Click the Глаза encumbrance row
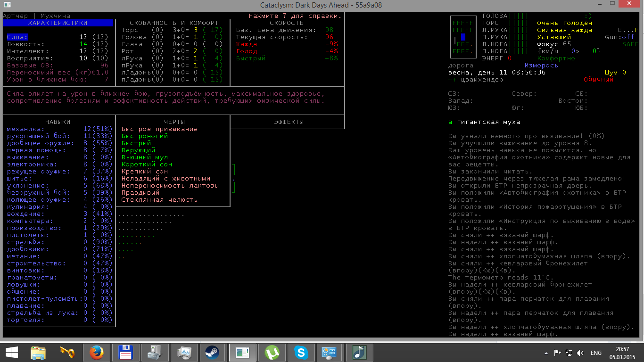 172,44
